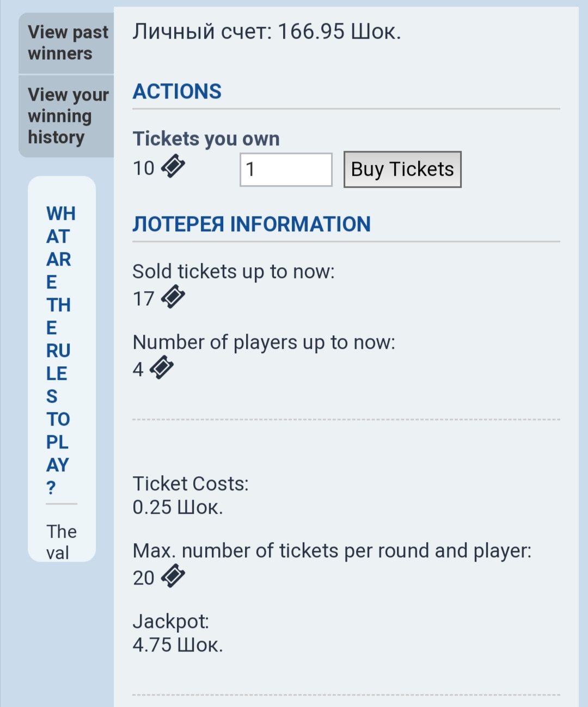Click the ticket icon next to max 20
The image size is (588, 707).
click(173, 576)
